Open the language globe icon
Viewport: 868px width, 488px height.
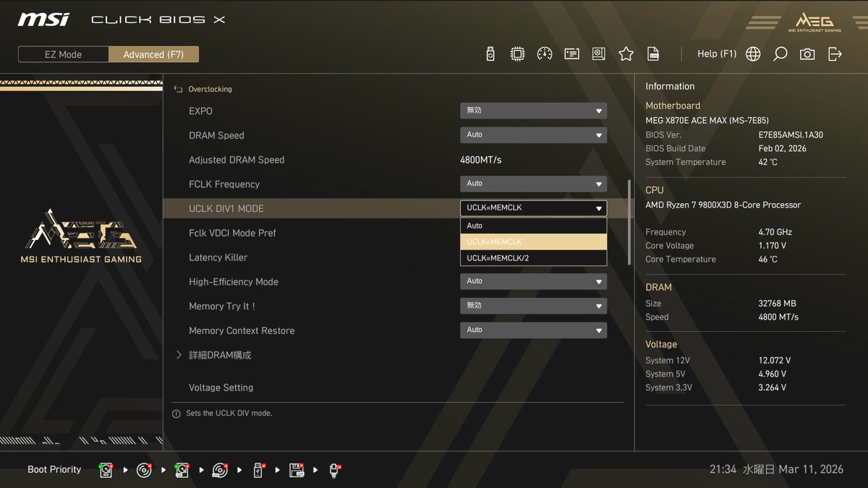pyautogui.click(x=753, y=54)
